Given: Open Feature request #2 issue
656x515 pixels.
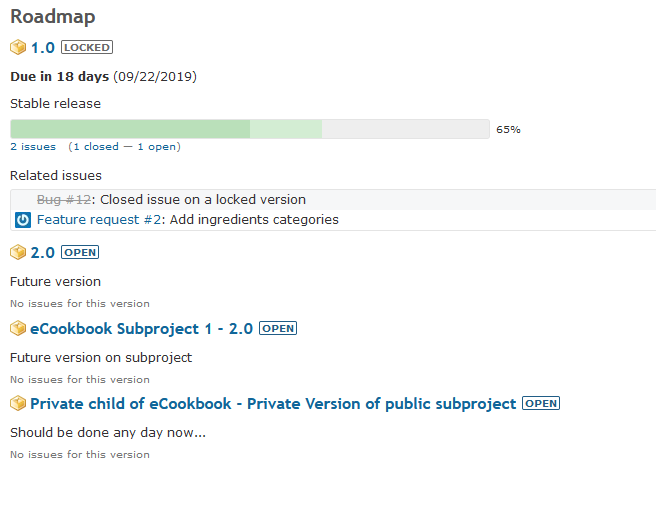Looking at the screenshot, I should 99,220.
